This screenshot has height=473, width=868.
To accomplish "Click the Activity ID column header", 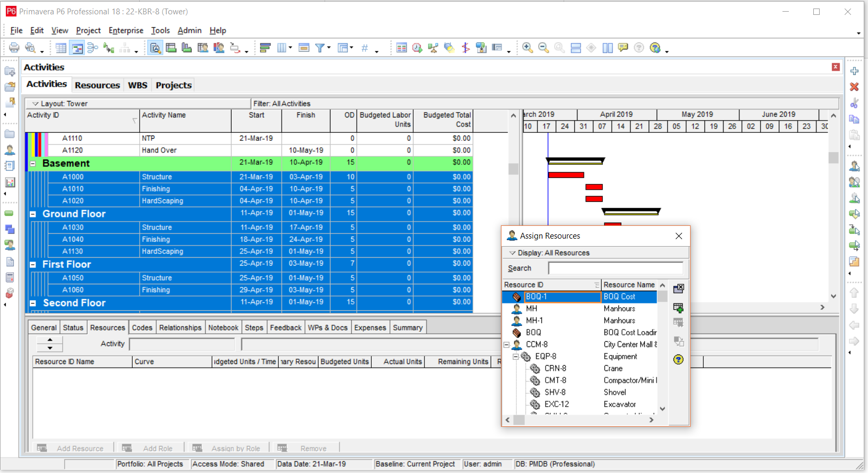I will (82, 121).
